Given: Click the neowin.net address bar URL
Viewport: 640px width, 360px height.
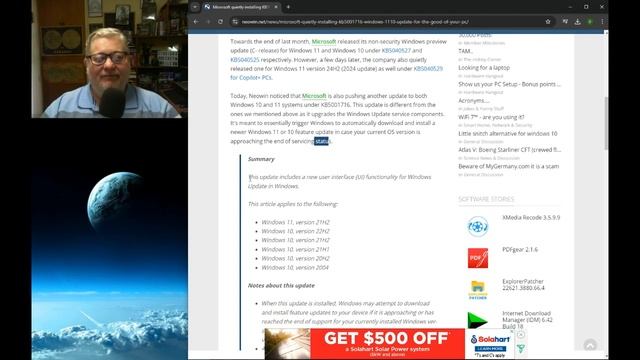Looking at the screenshot, I should 355,22.
